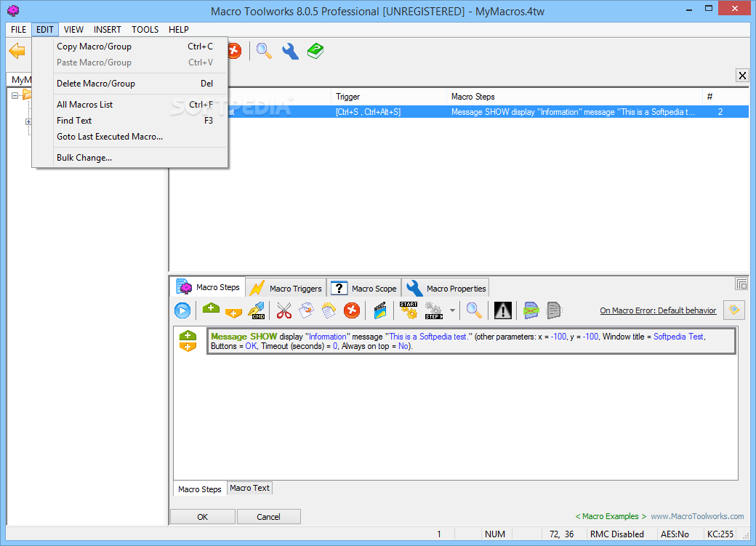
Task: Click the AES:No status bar entry
Action: tap(675, 534)
